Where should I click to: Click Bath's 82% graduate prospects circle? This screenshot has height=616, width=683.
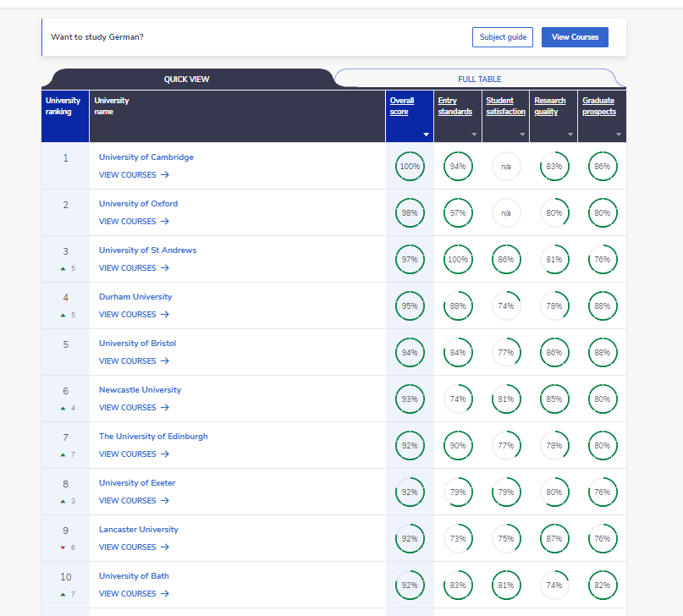coord(603,586)
